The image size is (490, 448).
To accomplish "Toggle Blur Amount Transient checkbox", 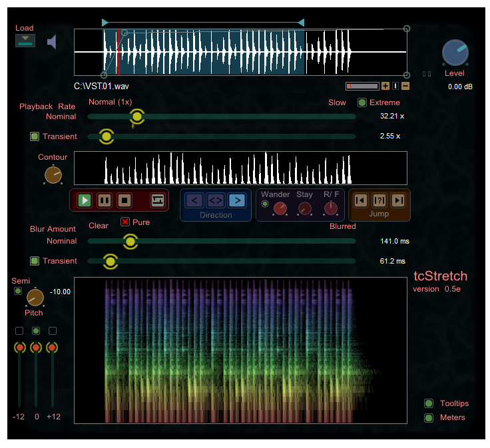I will pos(35,261).
